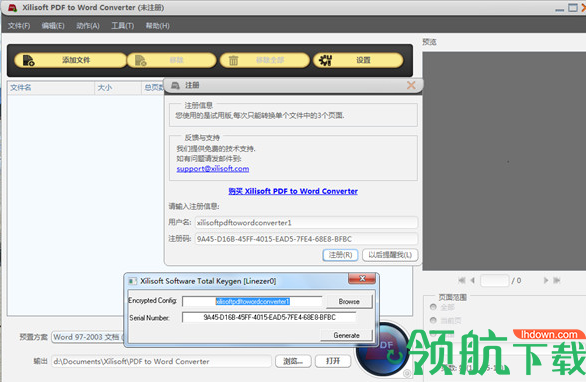Go to the next preview page

(546, 280)
